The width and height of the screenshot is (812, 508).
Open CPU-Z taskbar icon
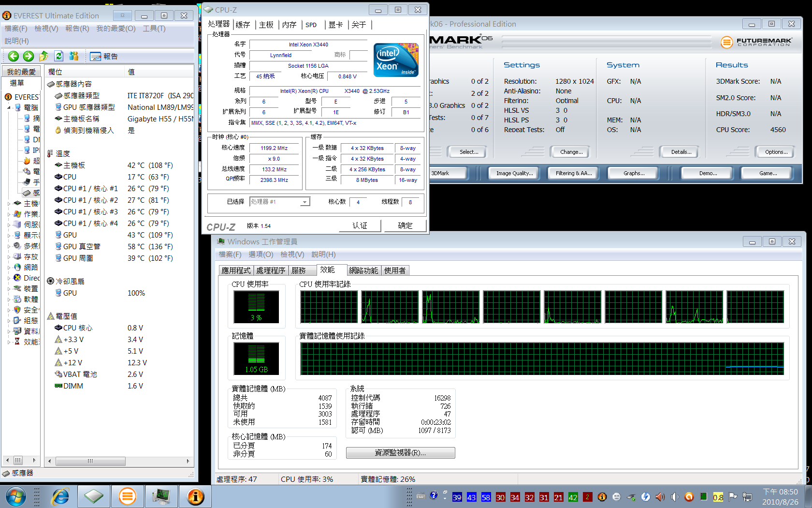pyautogui.click(x=93, y=496)
